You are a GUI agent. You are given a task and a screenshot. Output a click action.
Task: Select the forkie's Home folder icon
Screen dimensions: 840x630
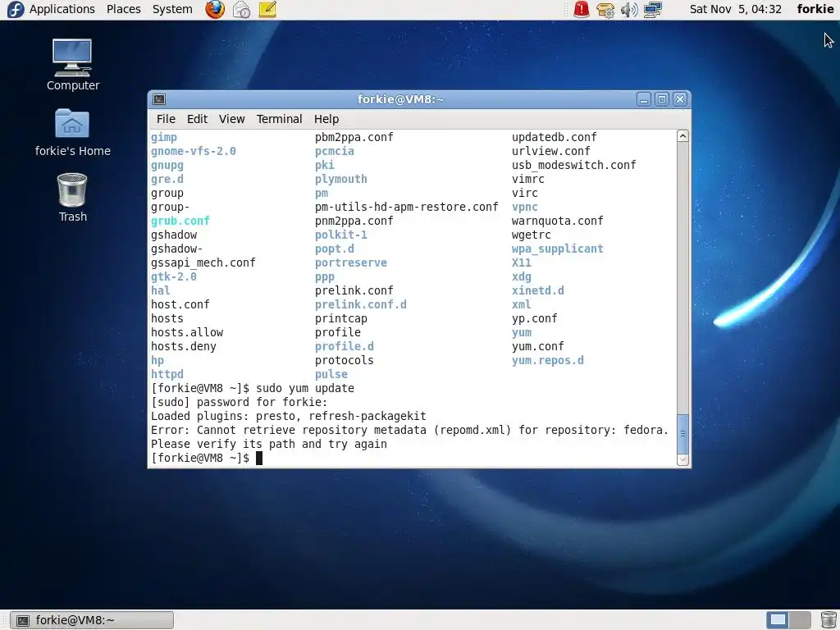click(x=72, y=133)
